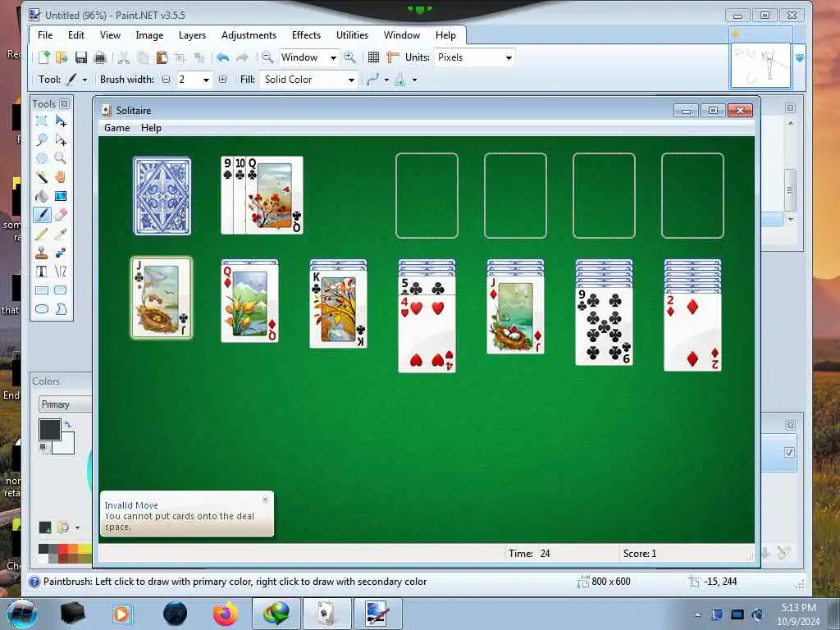Swap primary and secondary colors arrow

(x=67, y=425)
